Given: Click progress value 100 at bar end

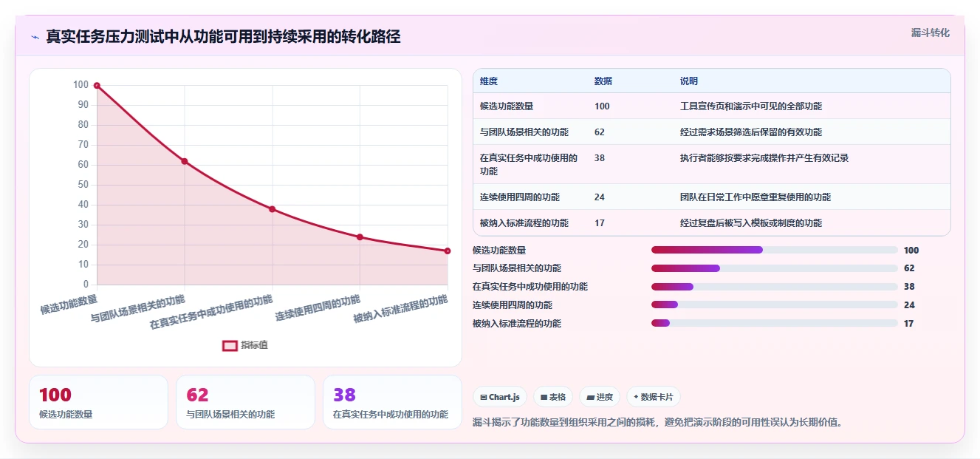Looking at the screenshot, I should [911, 250].
